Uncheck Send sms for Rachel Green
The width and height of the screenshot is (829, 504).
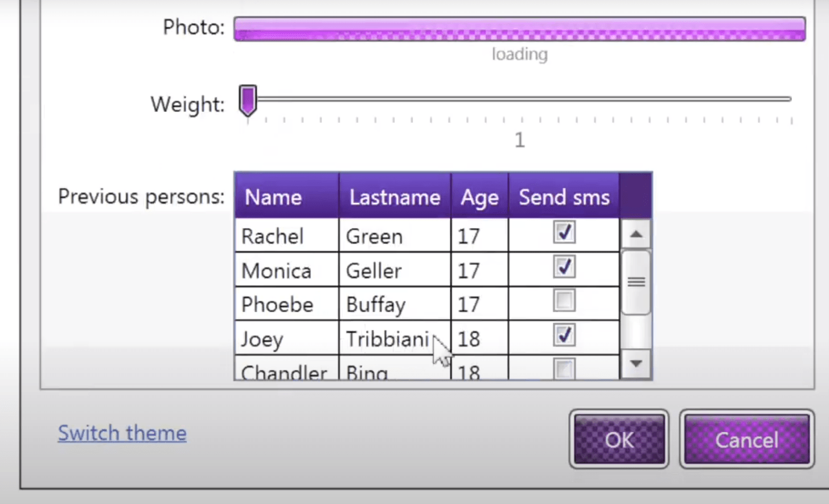click(564, 233)
